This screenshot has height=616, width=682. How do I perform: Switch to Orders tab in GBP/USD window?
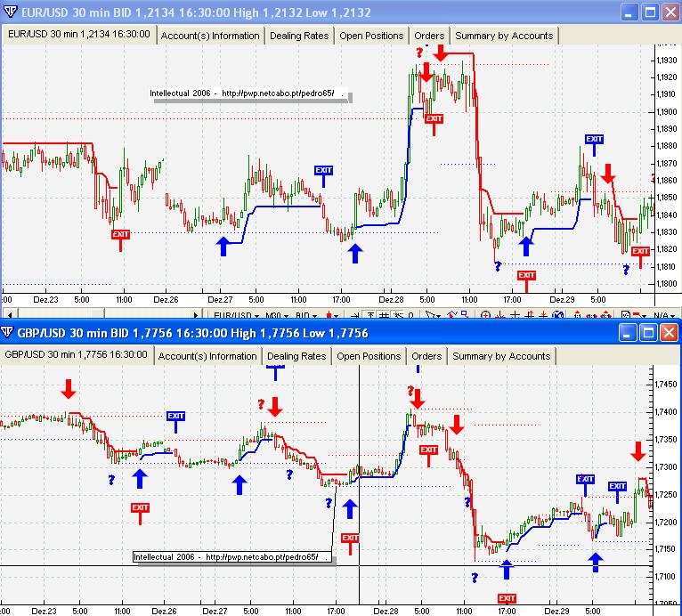pos(426,356)
